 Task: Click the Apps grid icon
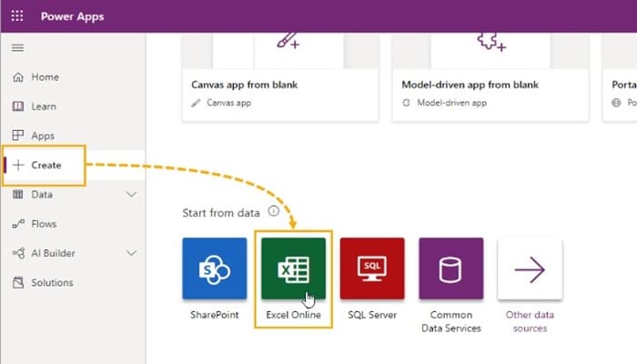pyautogui.click(x=18, y=136)
